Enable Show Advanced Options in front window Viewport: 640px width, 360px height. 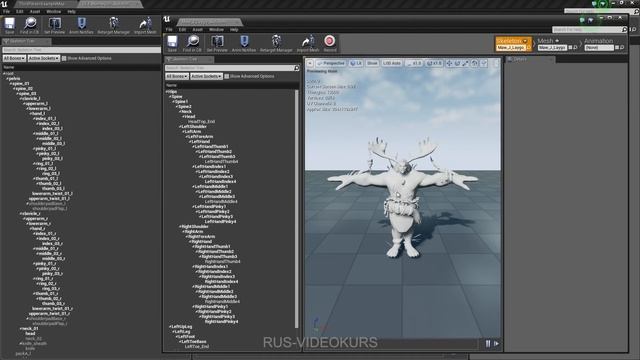(x=227, y=76)
